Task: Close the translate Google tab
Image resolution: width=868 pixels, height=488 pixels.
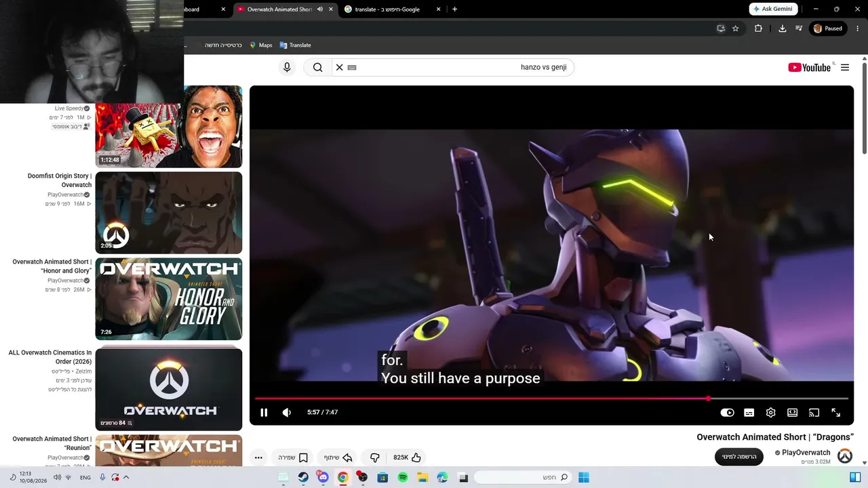Action: pos(438,9)
